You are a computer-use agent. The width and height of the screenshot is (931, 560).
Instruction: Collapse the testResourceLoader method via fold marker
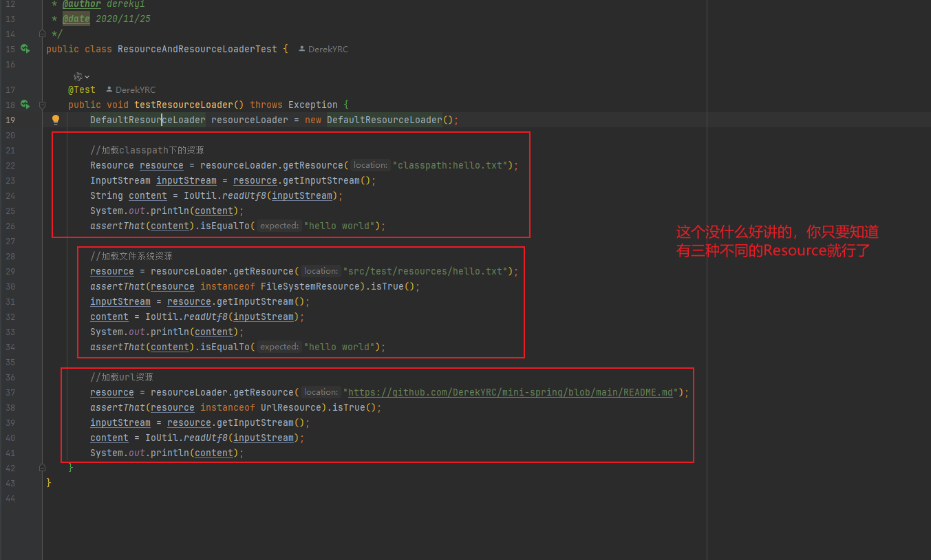point(43,105)
